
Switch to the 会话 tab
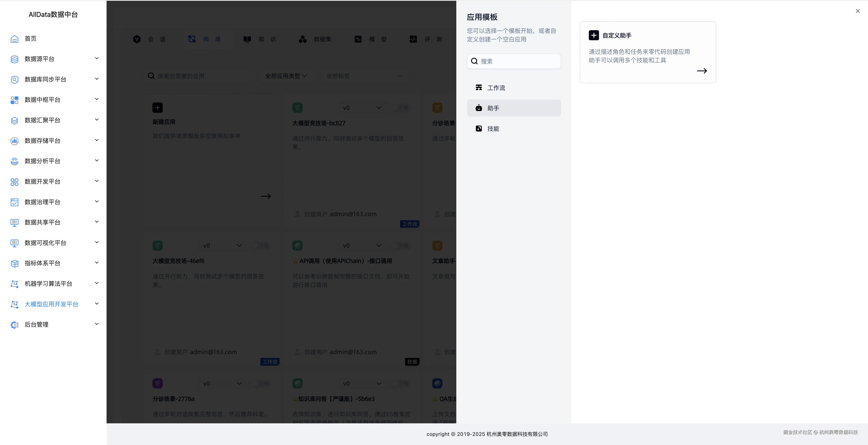[150, 39]
